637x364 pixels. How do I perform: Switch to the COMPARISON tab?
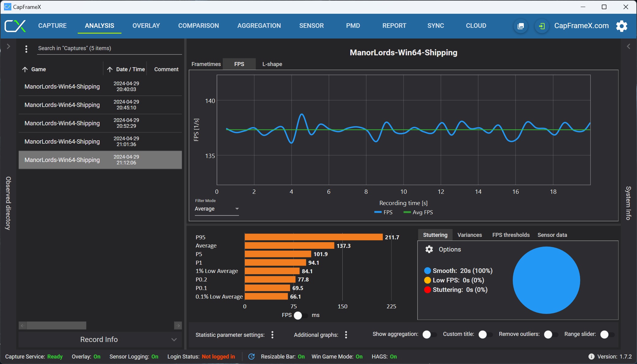coord(198,26)
